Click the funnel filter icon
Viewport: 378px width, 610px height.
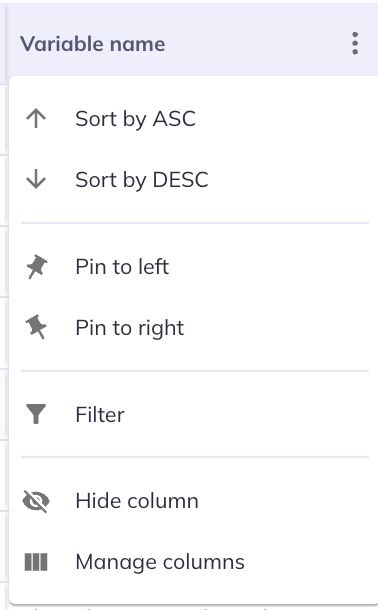(36, 414)
